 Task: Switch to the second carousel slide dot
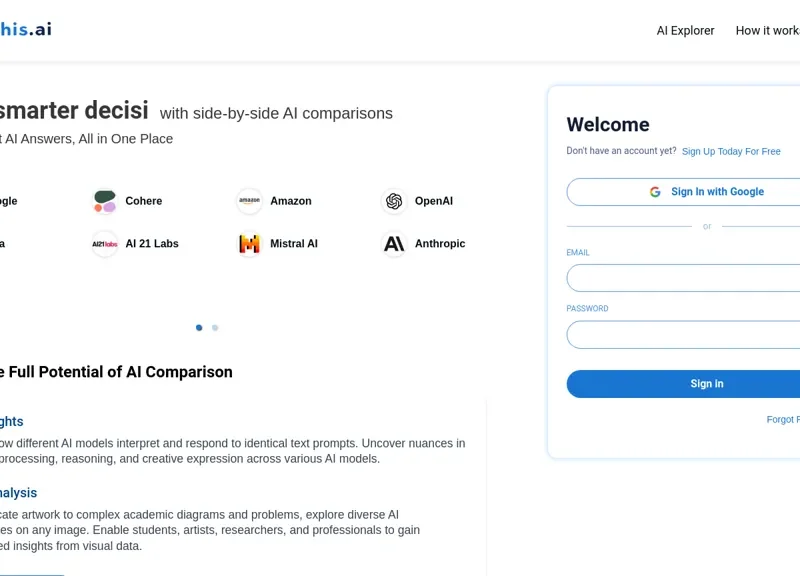coord(215,328)
